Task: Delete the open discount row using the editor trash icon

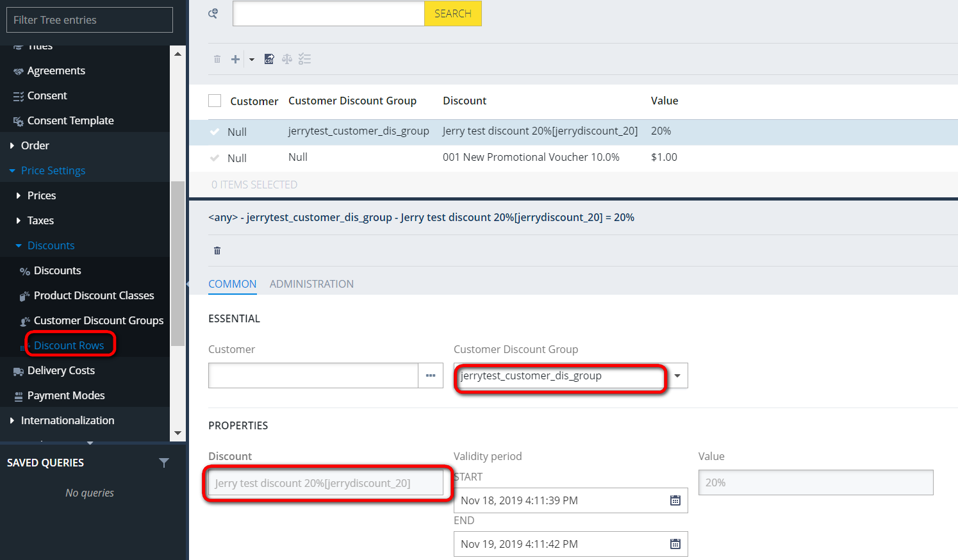Action: tap(217, 251)
